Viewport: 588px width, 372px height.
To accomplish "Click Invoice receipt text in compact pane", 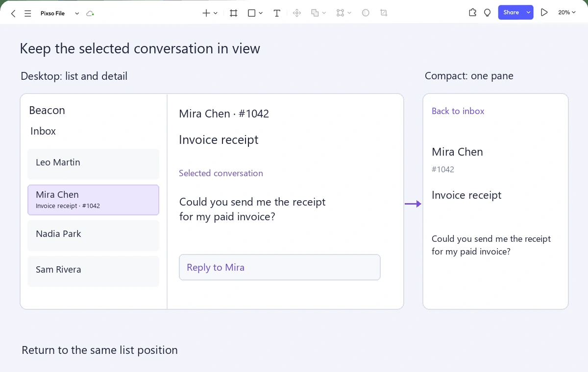I will pos(466,195).
